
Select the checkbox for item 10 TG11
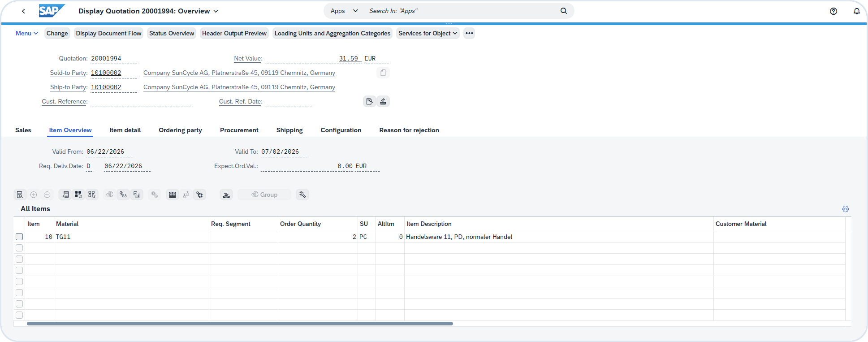(19, 237)
